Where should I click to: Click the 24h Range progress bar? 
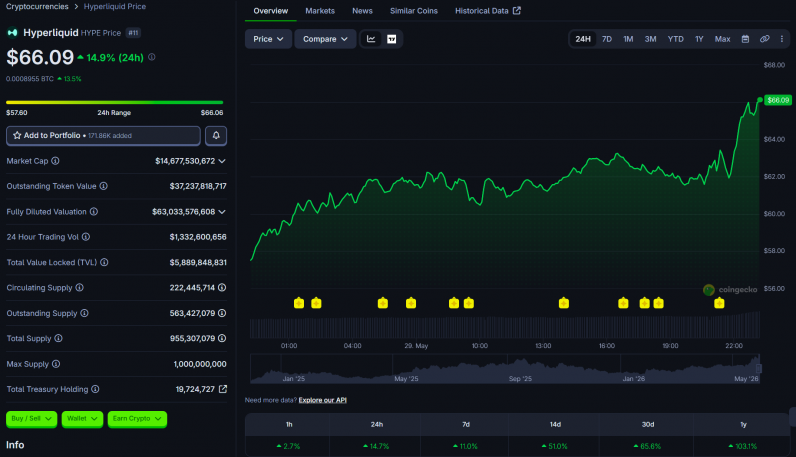coord(114,103)
